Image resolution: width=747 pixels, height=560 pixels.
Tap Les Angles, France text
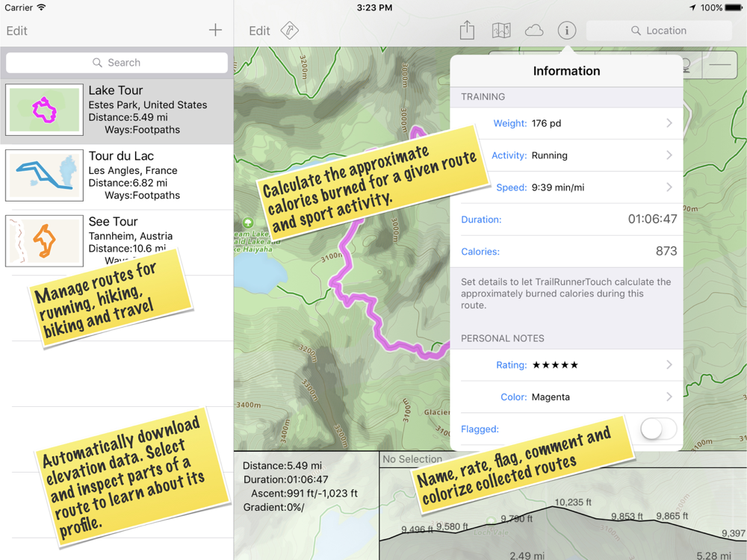pos(133,170)
